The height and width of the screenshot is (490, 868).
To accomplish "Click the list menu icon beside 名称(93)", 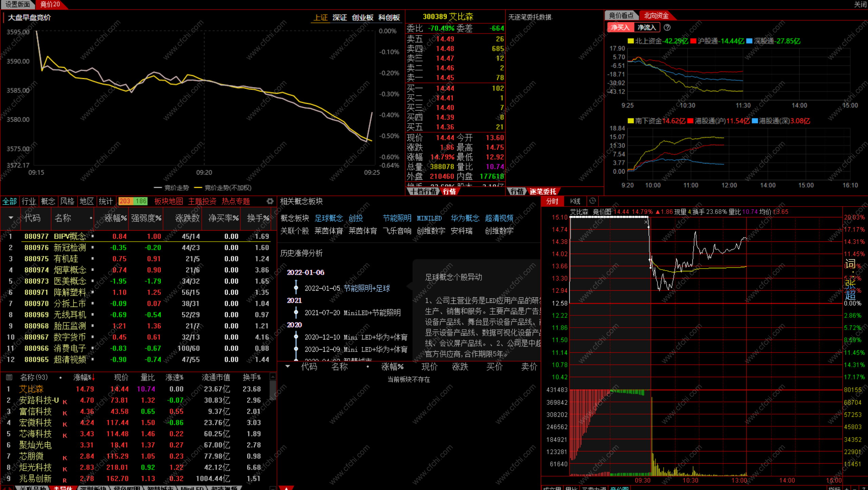I will pos(9,377).
